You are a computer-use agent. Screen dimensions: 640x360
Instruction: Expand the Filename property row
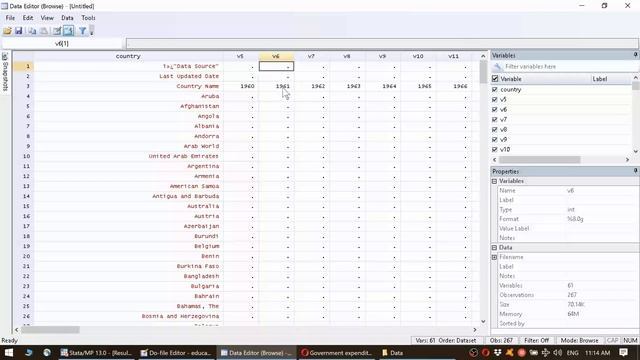(494, 257)
